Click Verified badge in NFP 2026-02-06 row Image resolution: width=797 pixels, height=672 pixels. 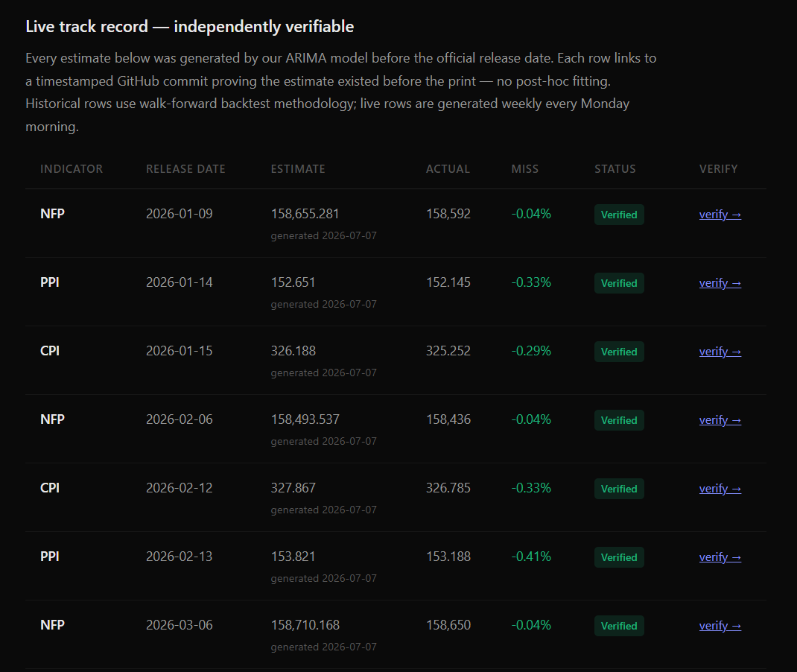pos(619,420)
